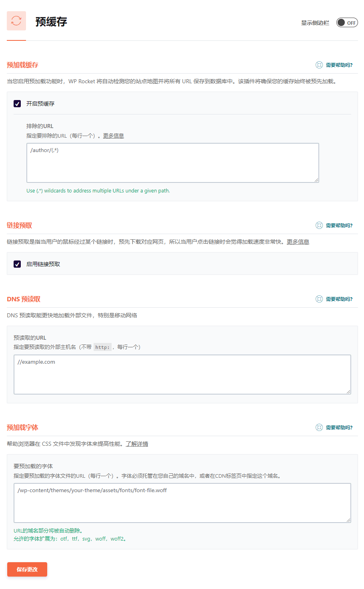364x589 pixels.
Task: Open 更多信息 link in 链接预取 description
Action: pos(298,242)
